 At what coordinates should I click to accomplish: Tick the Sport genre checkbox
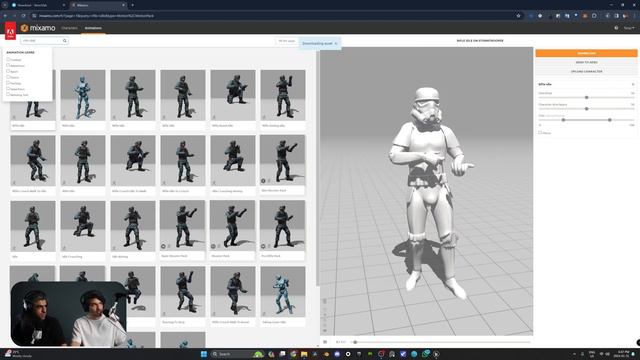click(8, 71)
